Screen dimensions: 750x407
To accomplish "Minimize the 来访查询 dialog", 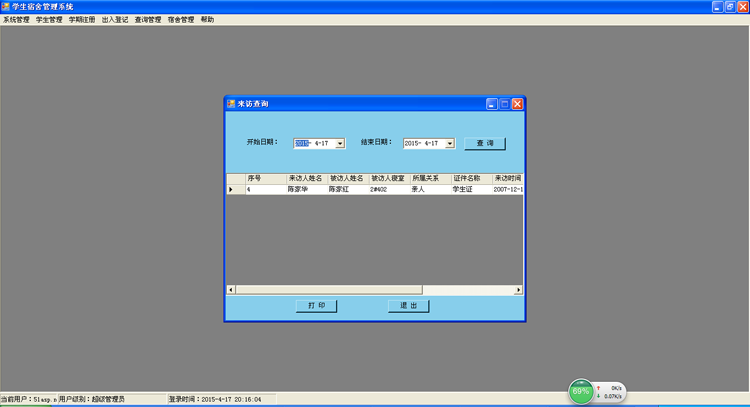I will point(491,104).
